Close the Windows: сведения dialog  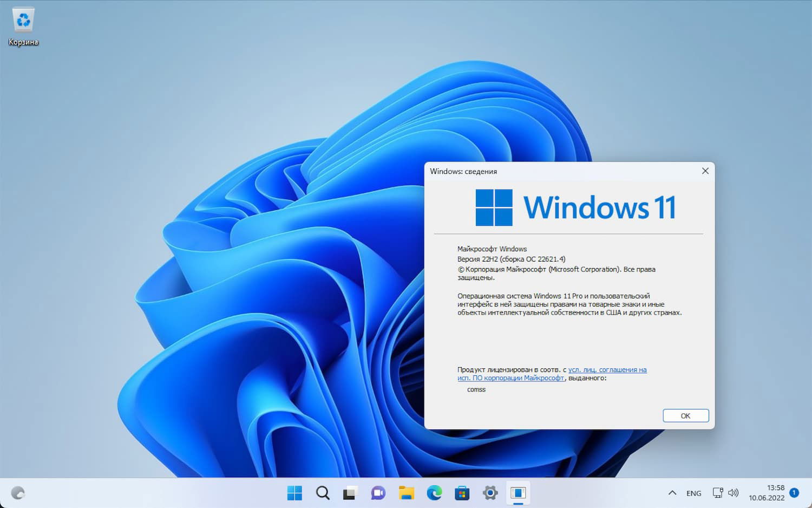tap(705, 171)
